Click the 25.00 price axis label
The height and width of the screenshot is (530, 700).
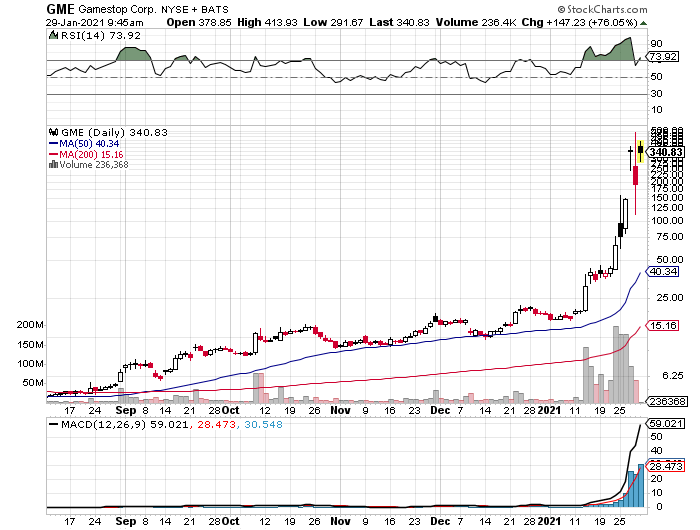tap(670, 297)
